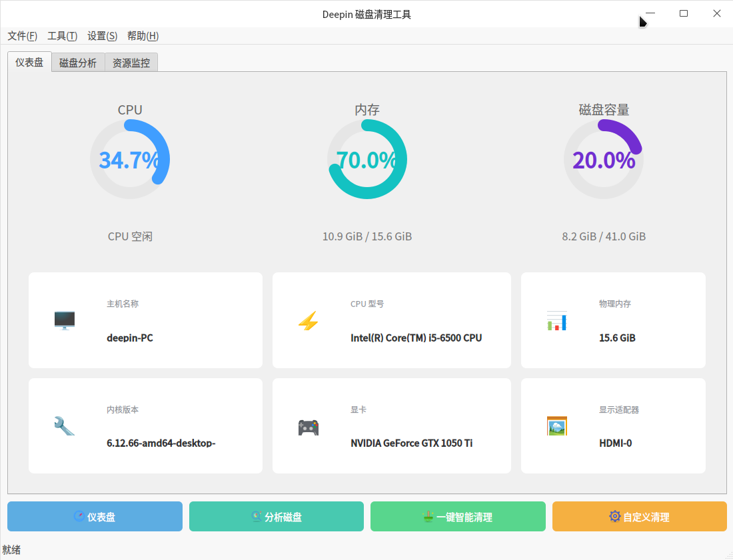Viewport: 733px width, 560px height.
Task: Click the memory chart icon for 物理内存
Action: pyautogui.click(x=556, y=320)
